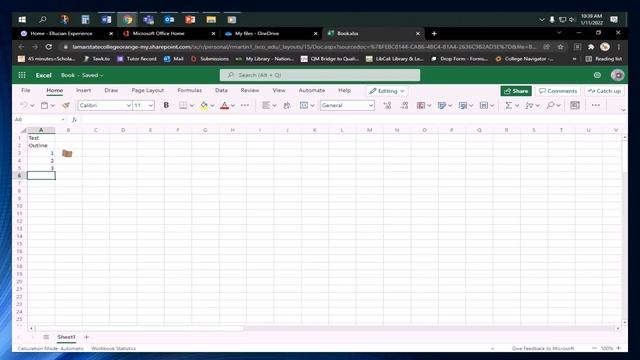The height and width of the screenshot is (360, 640).
Task: Open the Comments button
Action: (558, 91)
